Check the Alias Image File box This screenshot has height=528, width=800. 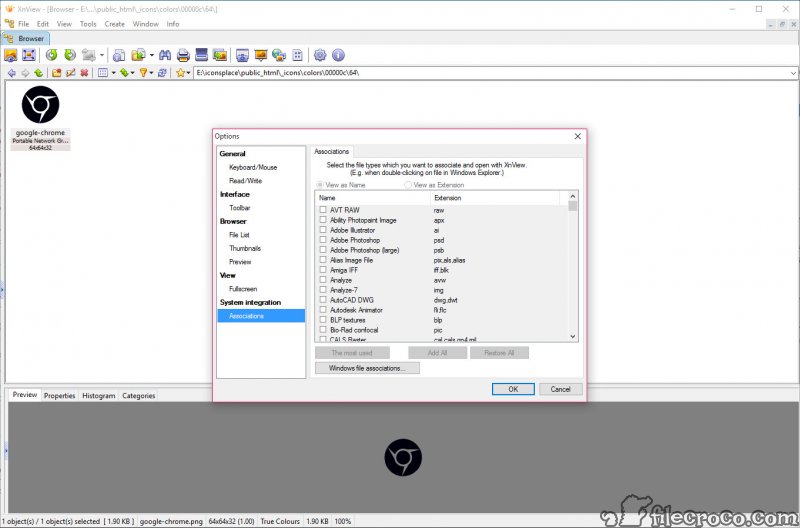click(x=323, y=260)
